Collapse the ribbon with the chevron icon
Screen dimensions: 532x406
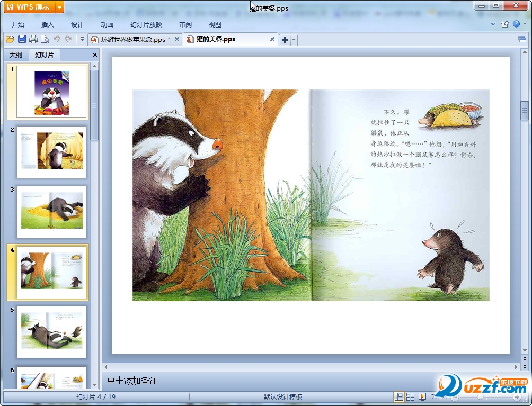493,24
